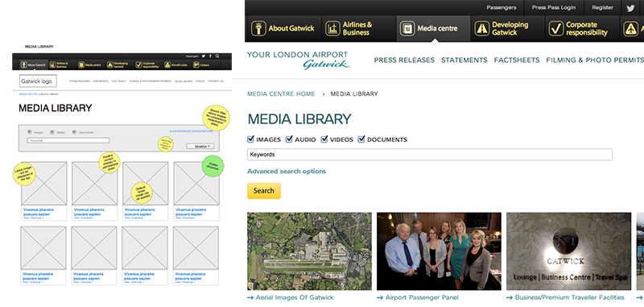Expand Advanced search options on live site
Image resolution: width=644 pixels, height=307 pixels.
[x=287, y=172]
